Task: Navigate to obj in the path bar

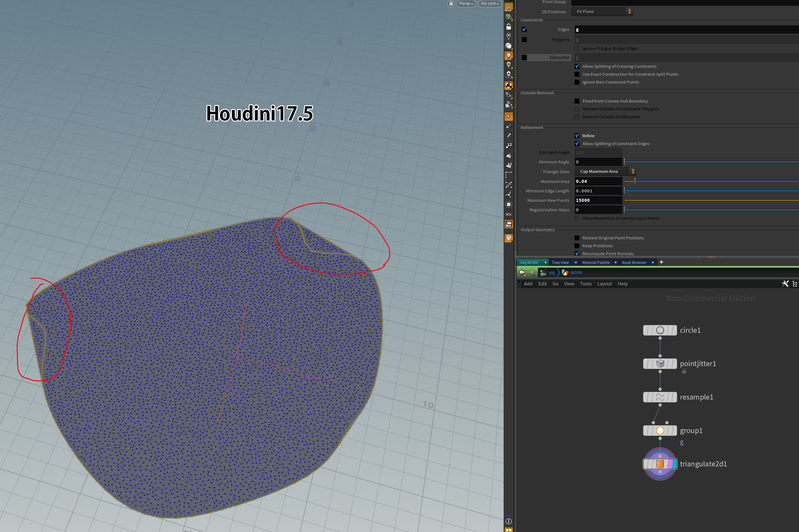Action: point(552,272)
